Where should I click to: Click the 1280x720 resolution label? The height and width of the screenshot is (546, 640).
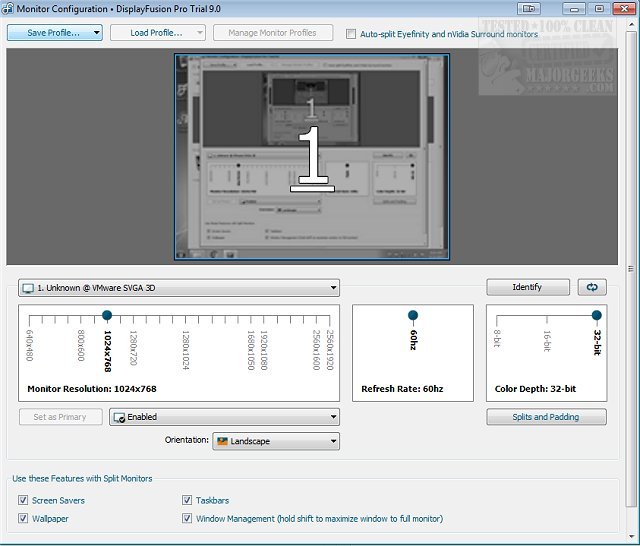[133, 348]
